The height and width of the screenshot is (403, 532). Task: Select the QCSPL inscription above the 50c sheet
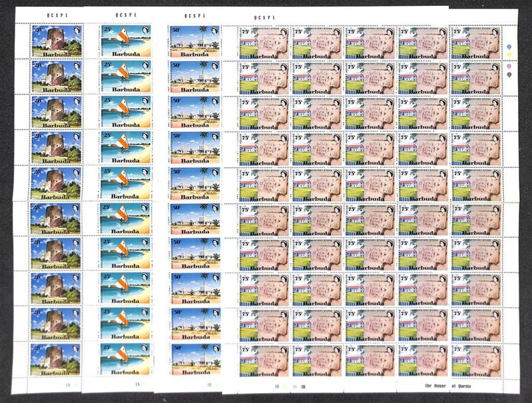pos(194,16)
